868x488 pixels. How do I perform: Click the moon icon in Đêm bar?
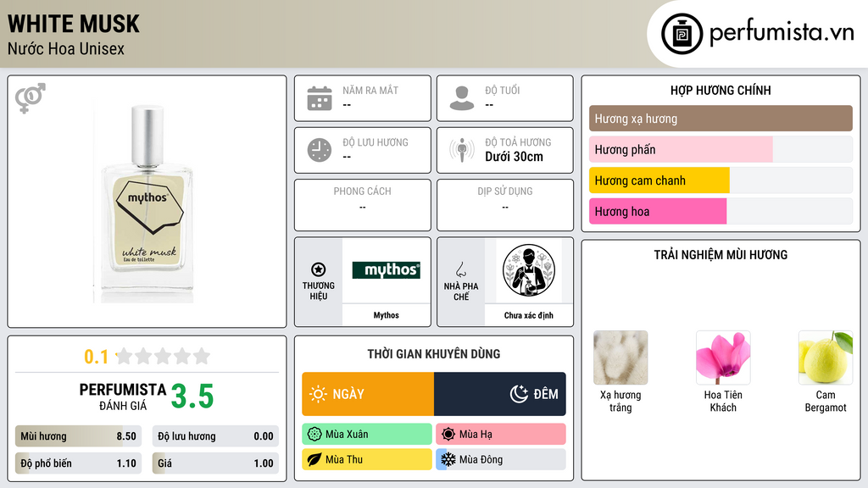tap(519, 394)
